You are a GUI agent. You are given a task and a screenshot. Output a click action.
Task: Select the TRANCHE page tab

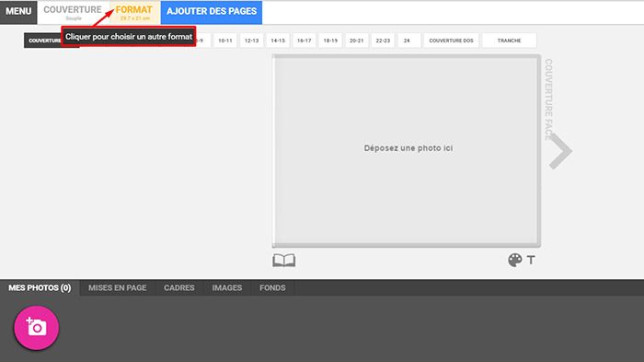tap(509, 41)
